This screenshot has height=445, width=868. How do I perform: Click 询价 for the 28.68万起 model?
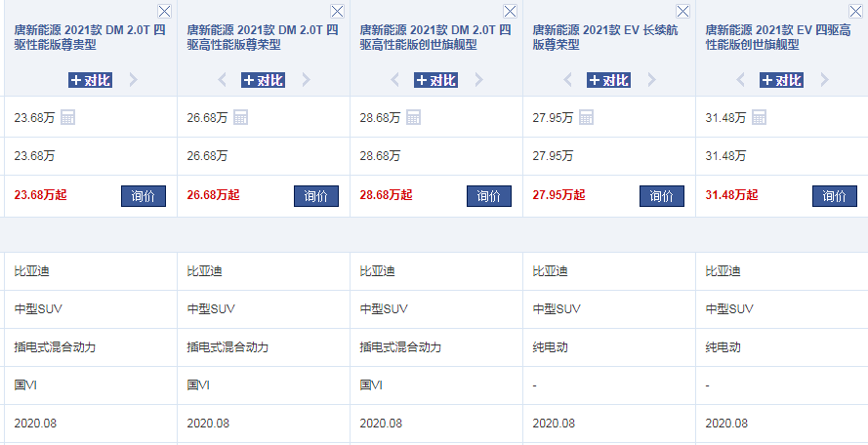point(489,196)
